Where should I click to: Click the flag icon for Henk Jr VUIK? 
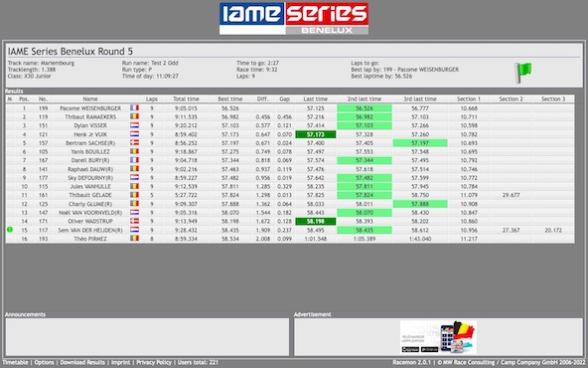134,134
